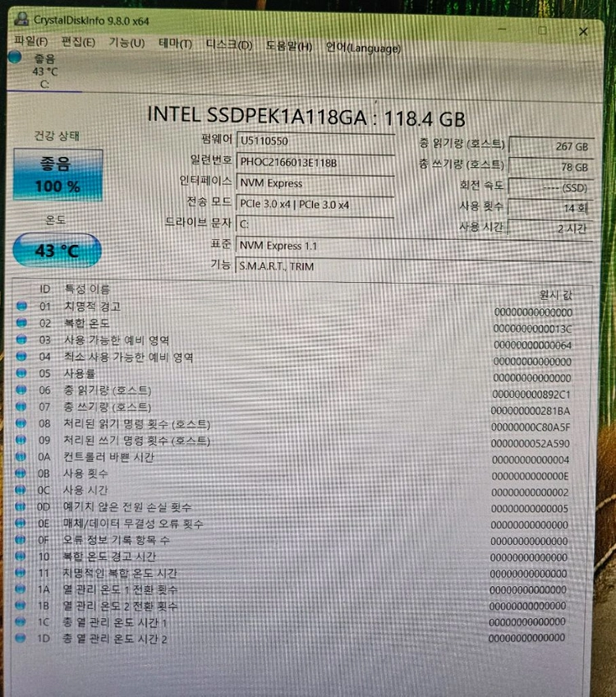The width and height of the screenshot is (616, 697).
Task: Open the 디스크(D) menu
Action: [229, 45]
